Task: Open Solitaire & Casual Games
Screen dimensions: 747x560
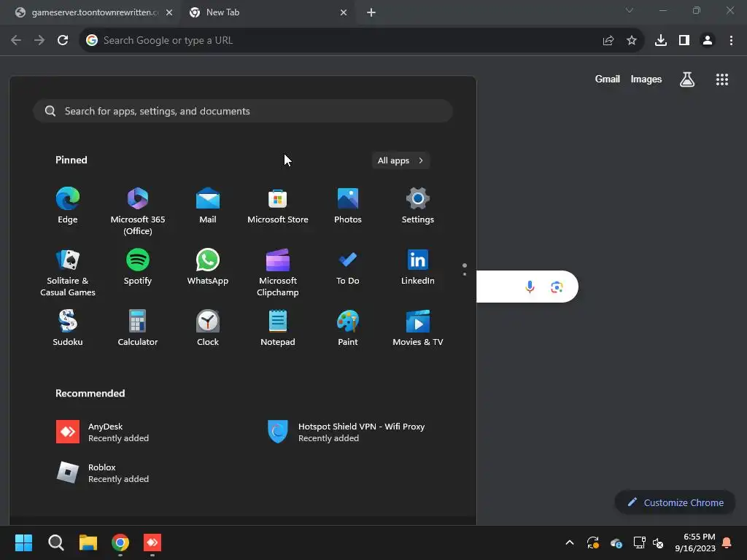Action: [68, 273]
